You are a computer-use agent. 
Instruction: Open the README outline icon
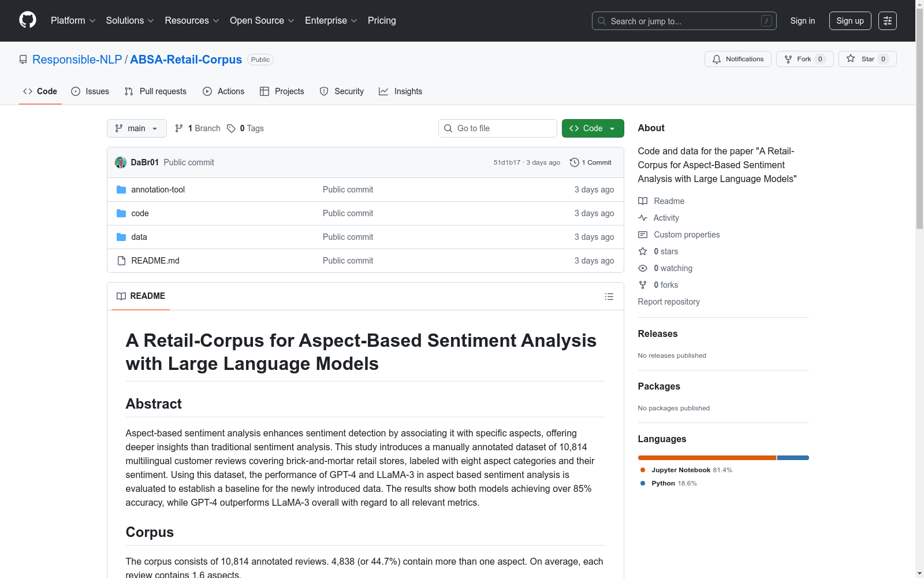pos(609,297)
